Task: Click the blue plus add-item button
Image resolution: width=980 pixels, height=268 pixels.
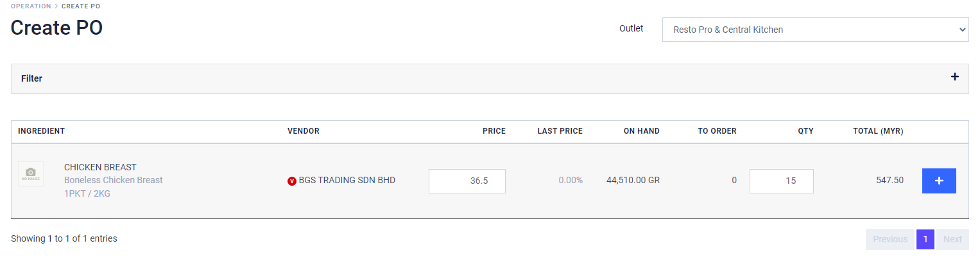Action: coord(938,181)
